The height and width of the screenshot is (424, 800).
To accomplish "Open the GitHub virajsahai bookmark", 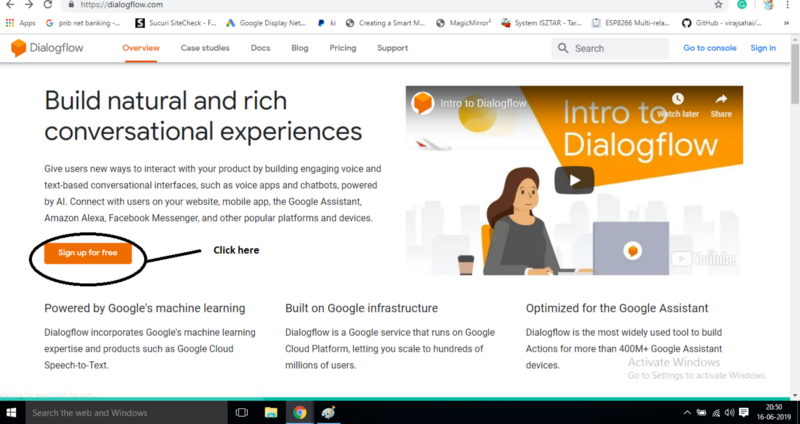I will coord(722,23).
